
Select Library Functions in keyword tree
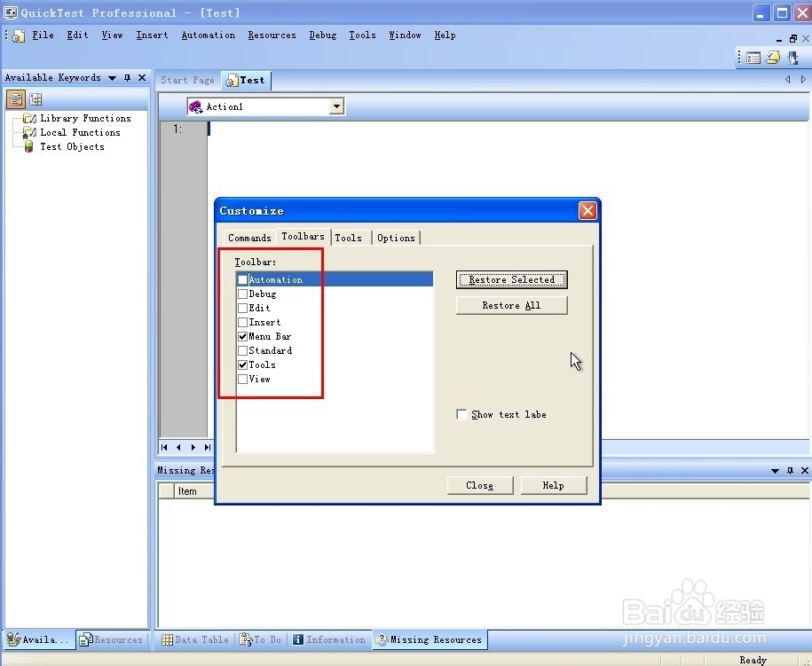pyautogui.click(x=85, y=119)
